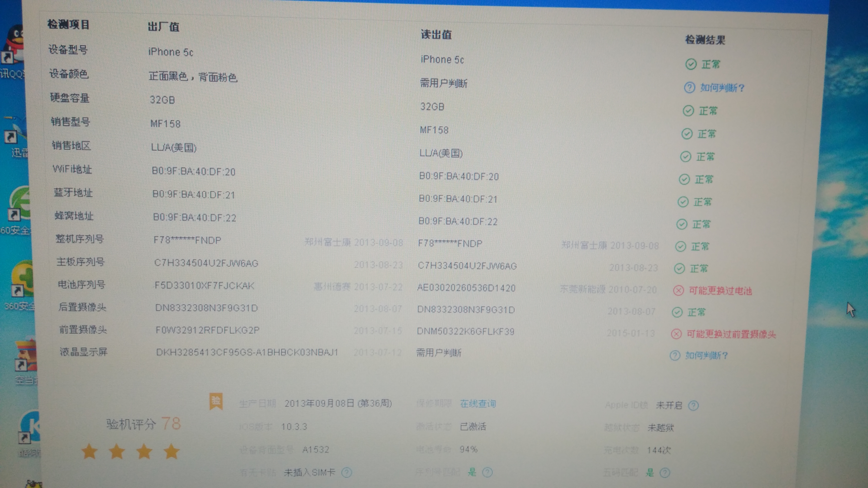Click the help icon beside 序列号匹配
Screen dimensions: 868x488
point(487,472)
